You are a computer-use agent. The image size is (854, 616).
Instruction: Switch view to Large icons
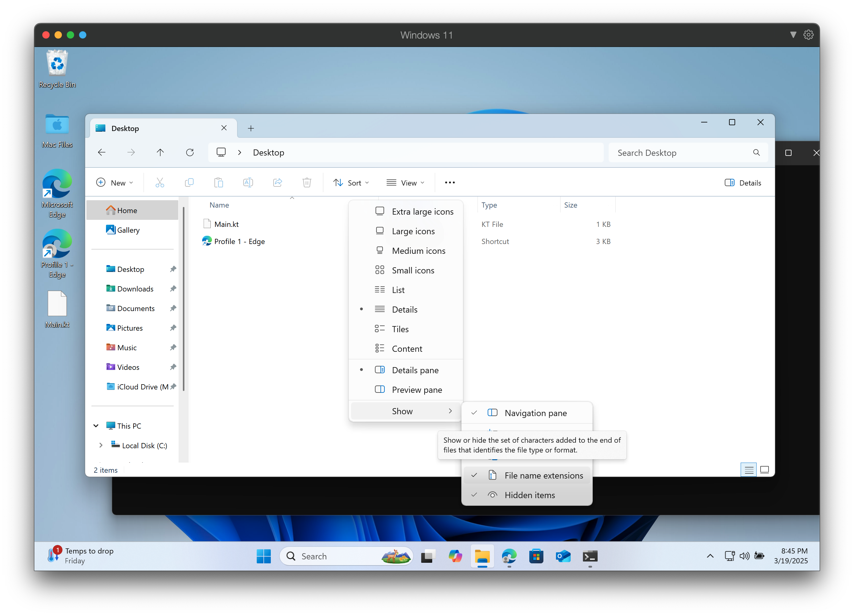tap(413, 231)
